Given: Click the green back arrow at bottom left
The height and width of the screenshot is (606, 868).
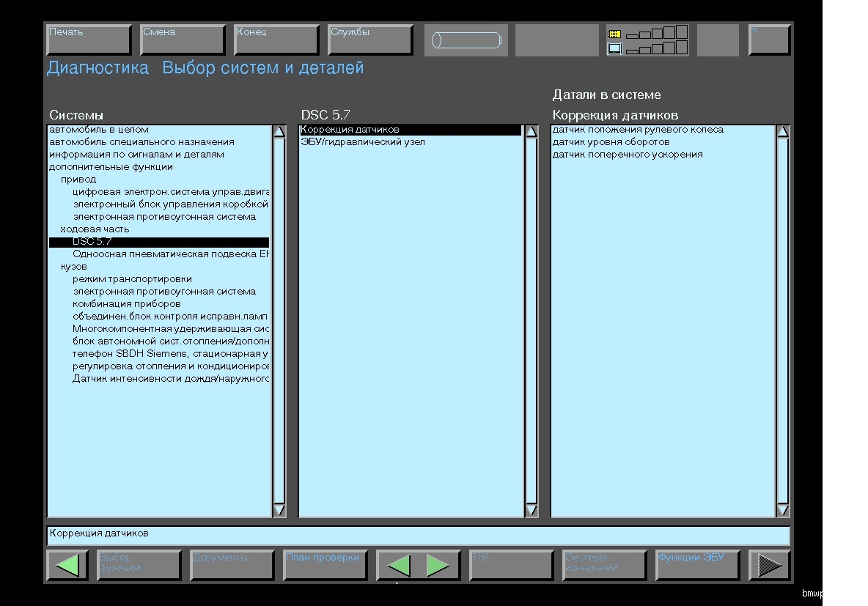Looking at the screenshot, I should point(67,566).
